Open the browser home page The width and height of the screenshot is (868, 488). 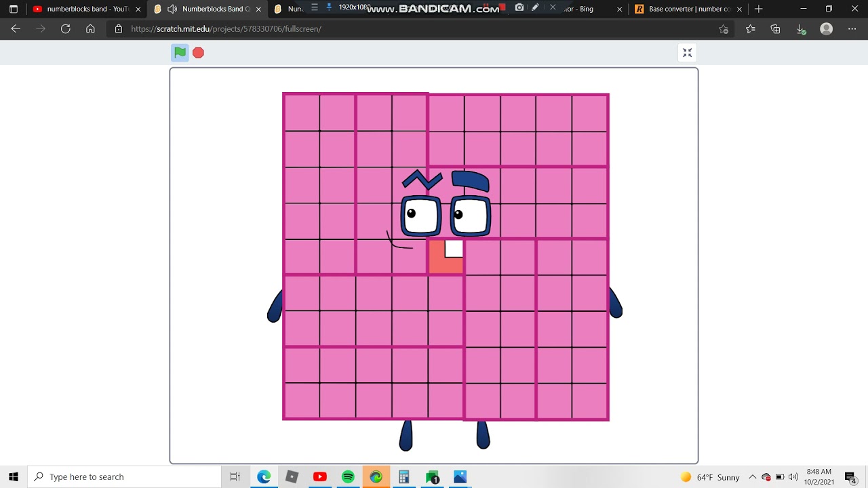pyautogui.click(x=90, y=29)
